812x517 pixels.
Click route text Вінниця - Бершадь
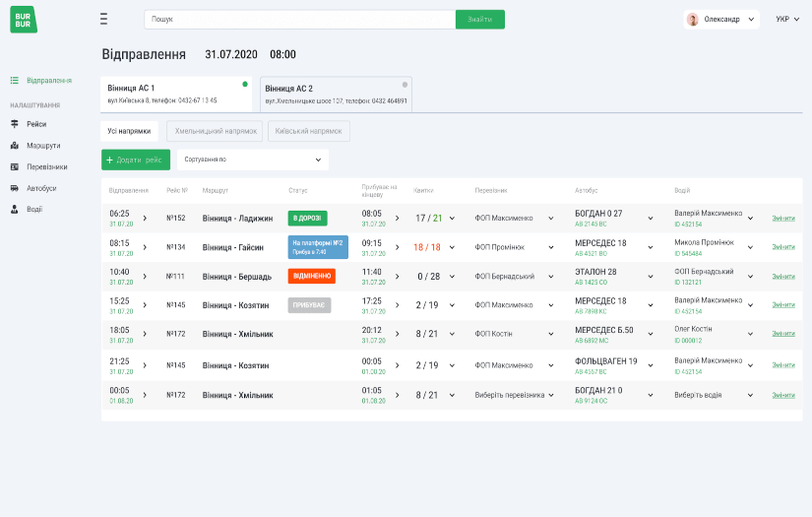point(236,277)
